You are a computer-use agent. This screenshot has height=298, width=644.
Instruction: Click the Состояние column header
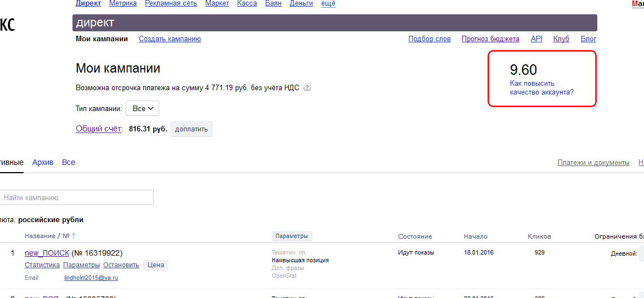pos(415,236)
